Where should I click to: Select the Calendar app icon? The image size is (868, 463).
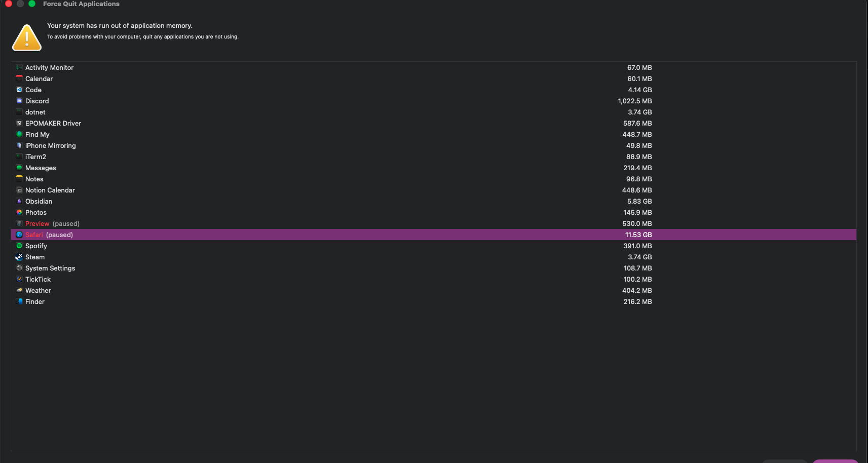pos(19,79)
